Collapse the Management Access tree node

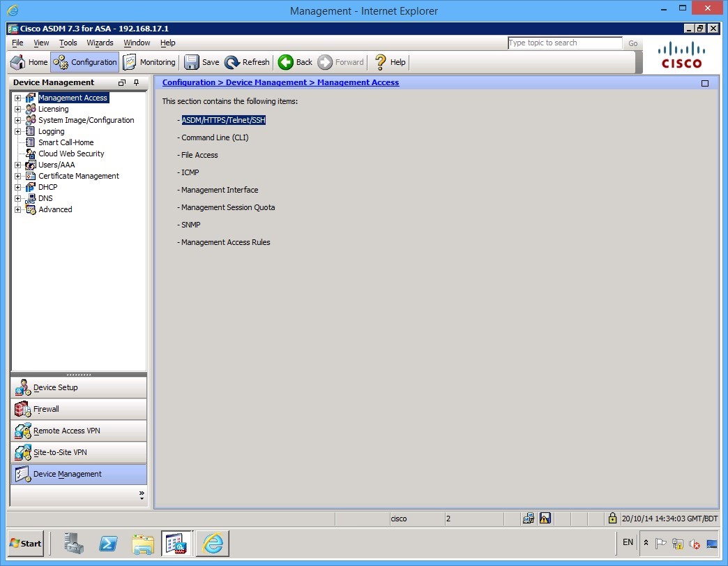(x=17, y=98)
